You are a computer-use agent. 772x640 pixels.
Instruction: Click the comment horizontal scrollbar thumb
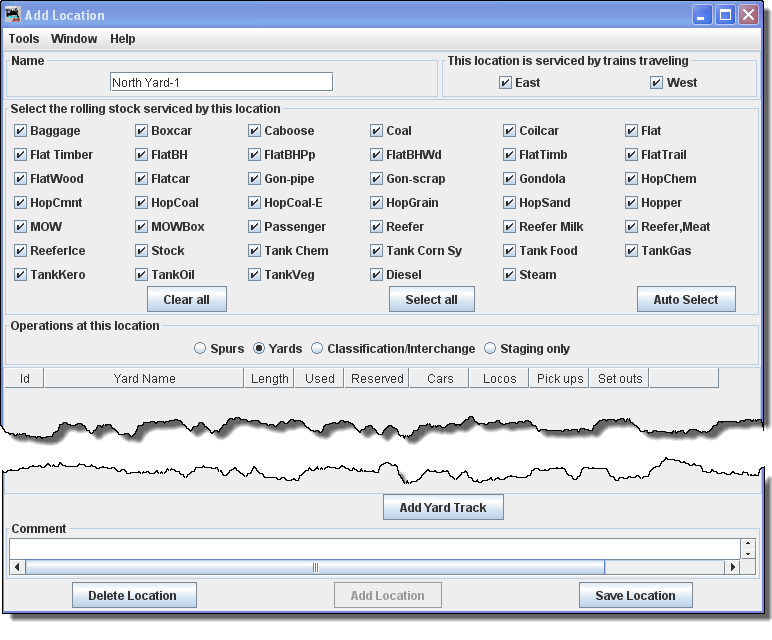tap(315, 567)
